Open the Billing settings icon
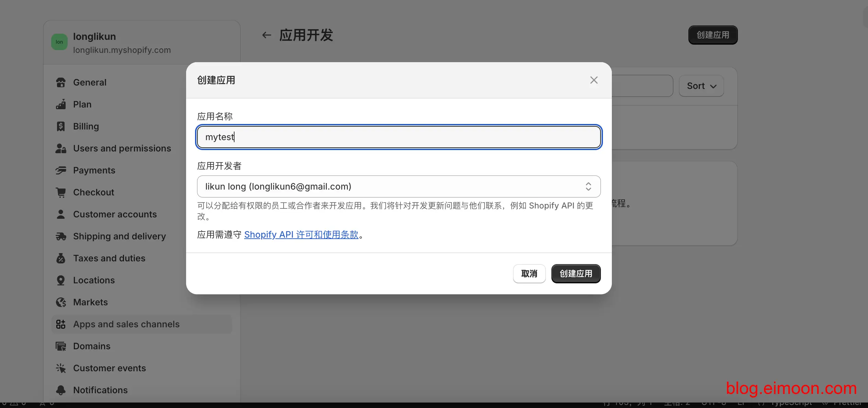 click(x=60, y=126)
